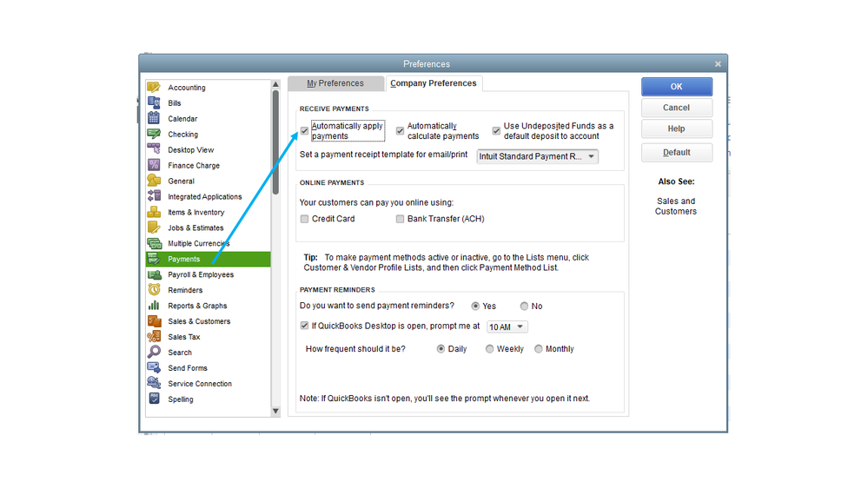Click the Default button
This screenshot has height=488, width=868.
(x=677, y=153)
